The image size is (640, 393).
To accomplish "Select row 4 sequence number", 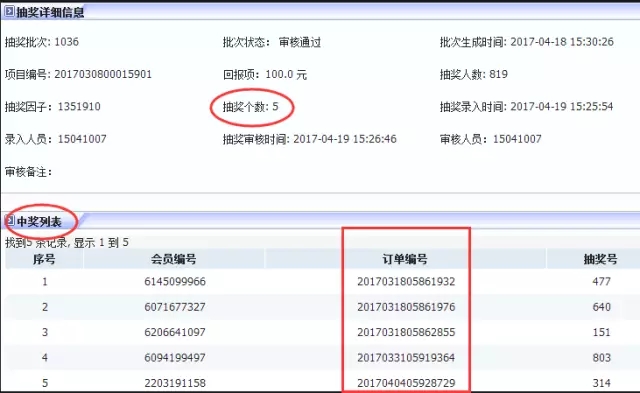I will pyautogui.click(x=44, y=357).
